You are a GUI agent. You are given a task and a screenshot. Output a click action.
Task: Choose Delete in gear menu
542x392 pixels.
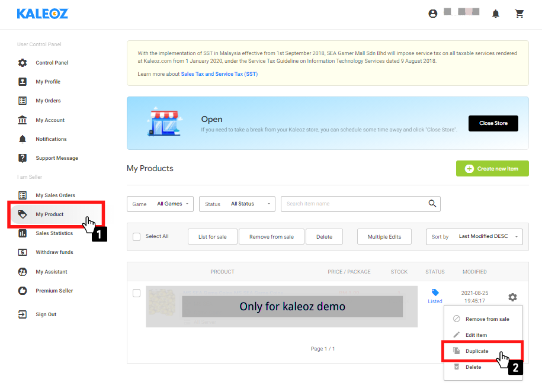pyautogui.click(x=483, y=367)
